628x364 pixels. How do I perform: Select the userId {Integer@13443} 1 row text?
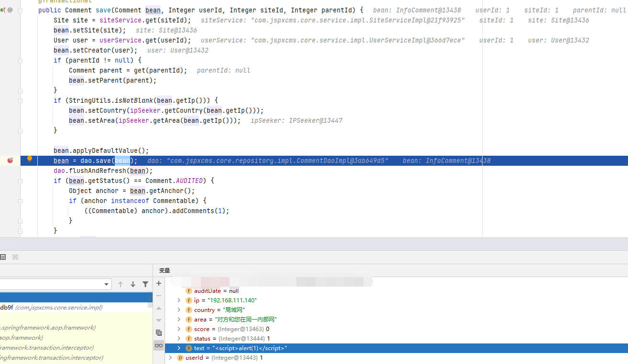click(224, 358)
